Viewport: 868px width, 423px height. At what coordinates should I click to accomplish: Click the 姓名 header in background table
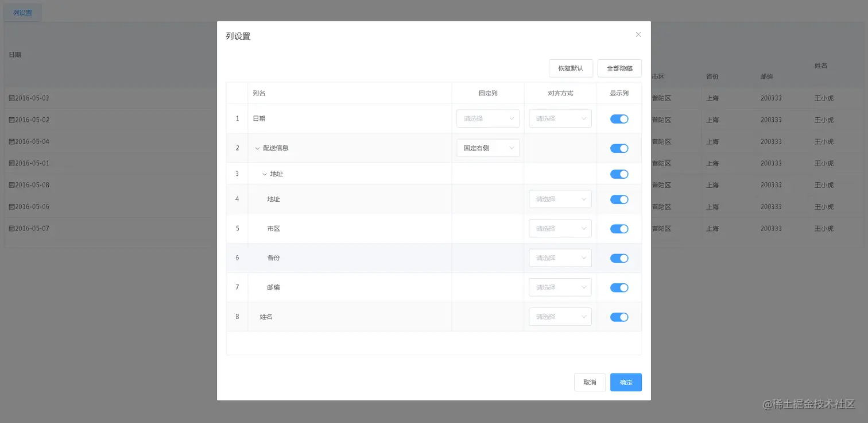[821, 66]
